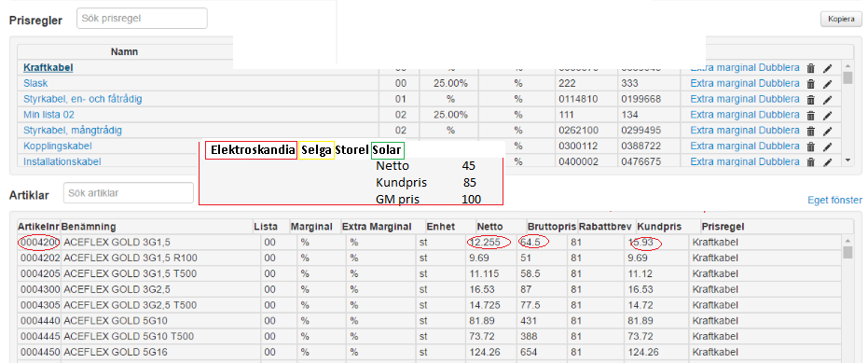Open Eget fönster link for articles
The image size is (868, 363).
point(834,200)
